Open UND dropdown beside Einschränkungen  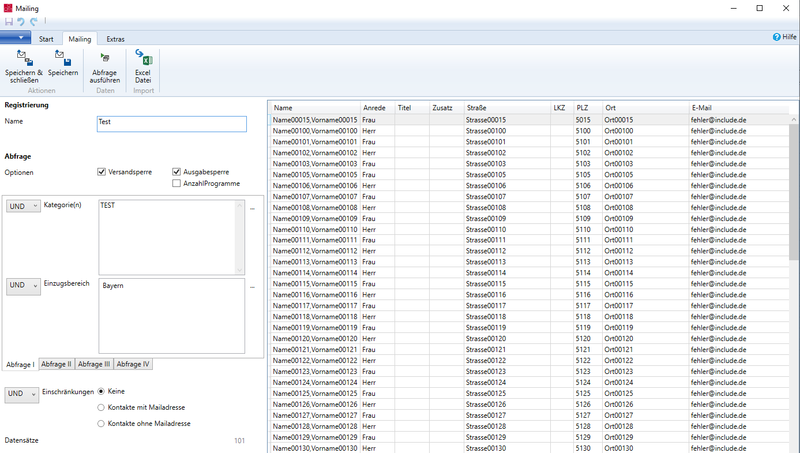(x=21, y=394)
